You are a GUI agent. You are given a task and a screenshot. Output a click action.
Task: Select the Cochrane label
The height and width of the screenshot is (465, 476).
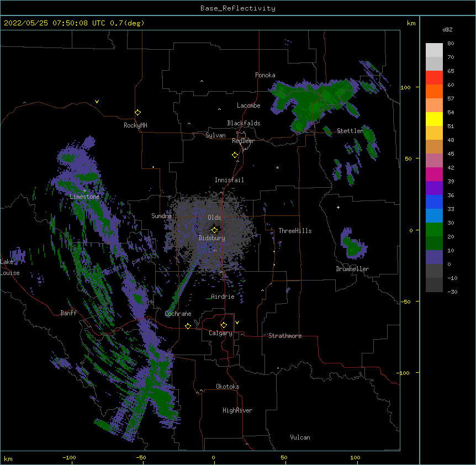point(178,314)
